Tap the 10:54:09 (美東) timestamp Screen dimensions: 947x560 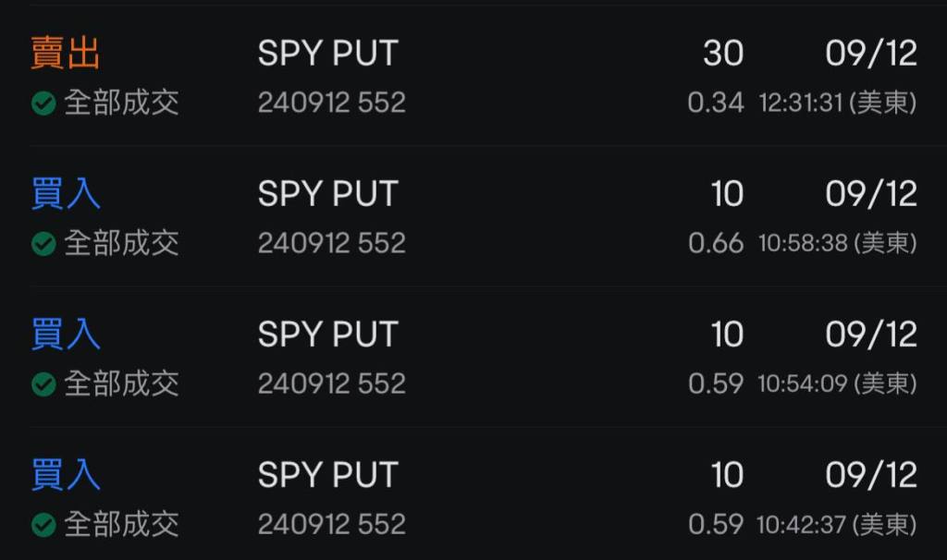coord(838,383)
